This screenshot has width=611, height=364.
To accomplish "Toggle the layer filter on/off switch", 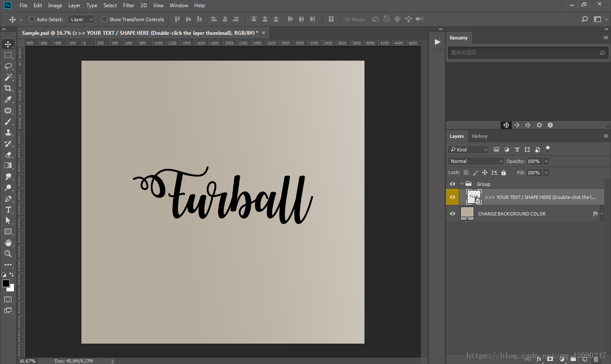I will pyautogui.click(x=548, y=149).
